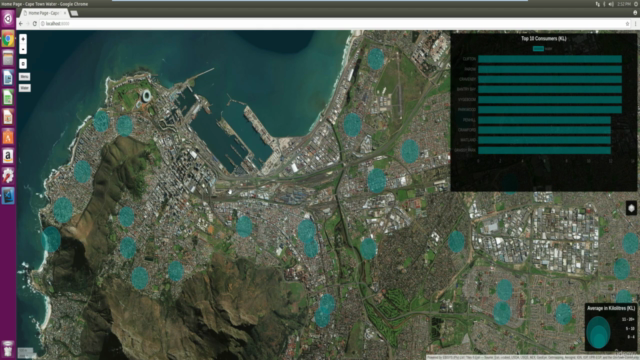Viewport: 640px width, 360px height.
Task: Click the Chrome profile icon in title strip
Action: [x=635, y=13]
